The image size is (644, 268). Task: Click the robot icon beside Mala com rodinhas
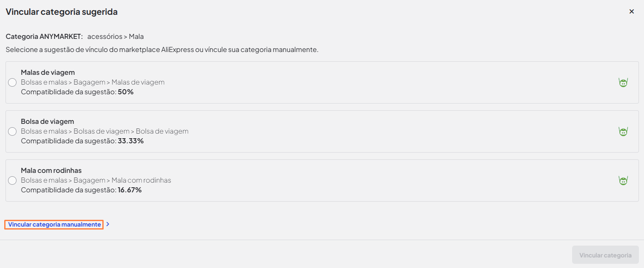[x=623, y=180]
